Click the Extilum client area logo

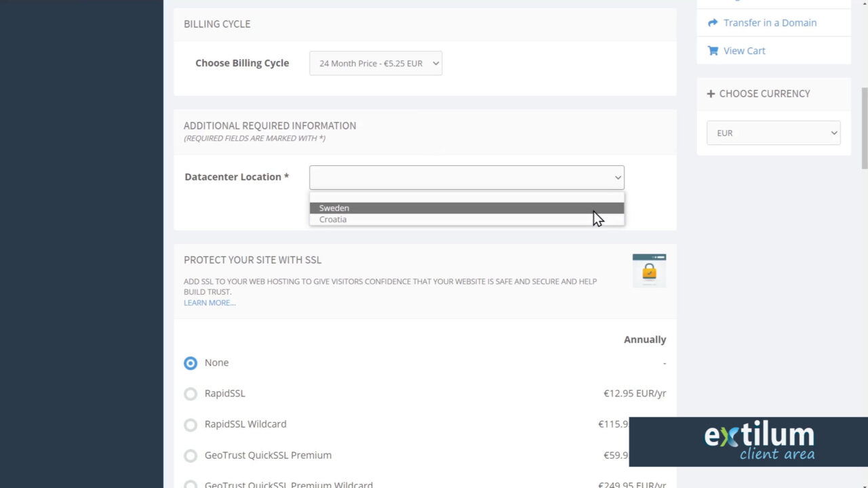coord(748,441)
